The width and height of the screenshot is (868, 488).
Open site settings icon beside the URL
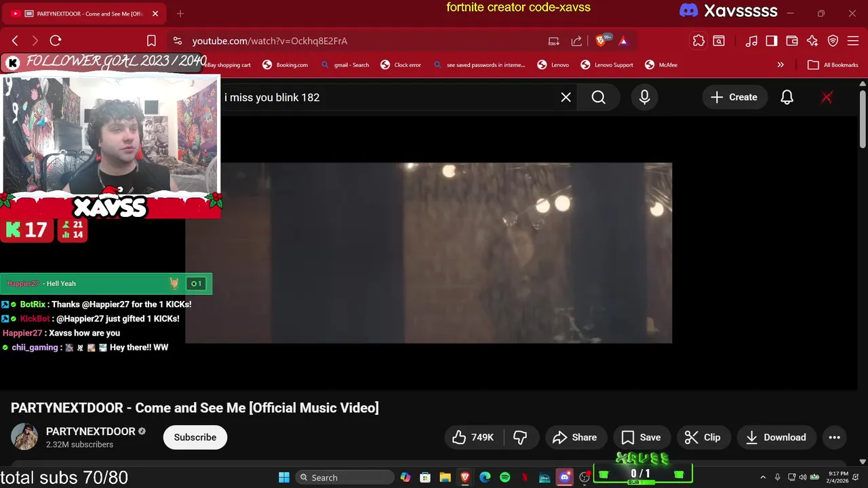click(177, 41)
